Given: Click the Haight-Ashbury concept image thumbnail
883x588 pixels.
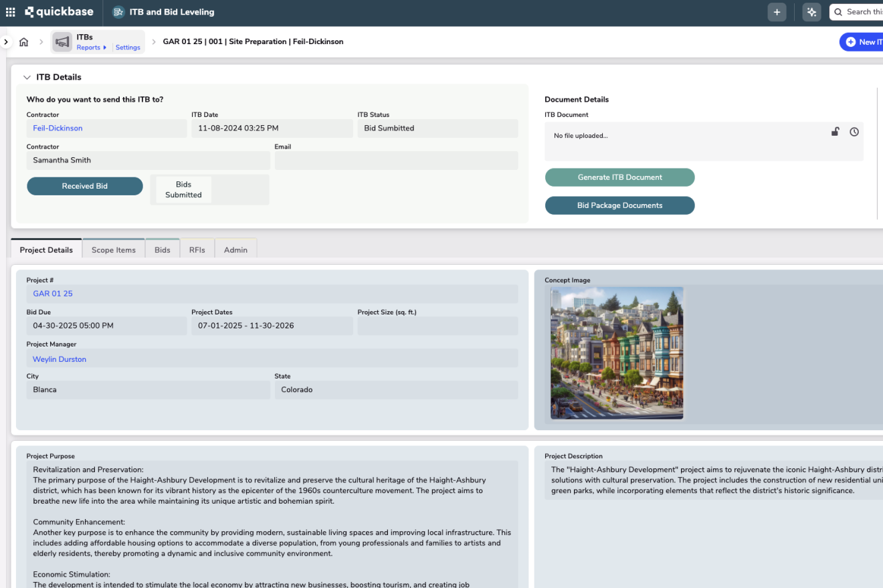Looking at the screenshot, I should point(616,353).
